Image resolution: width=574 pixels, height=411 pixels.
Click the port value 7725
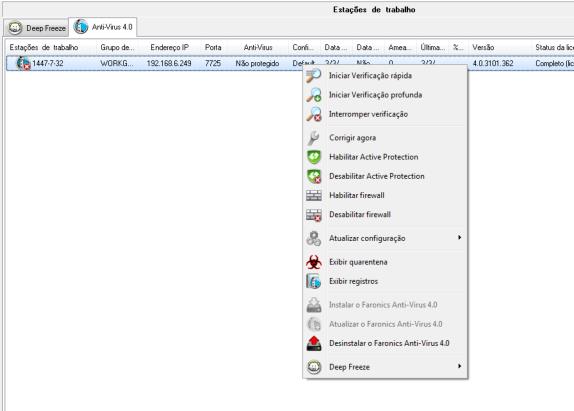[213, 63]
